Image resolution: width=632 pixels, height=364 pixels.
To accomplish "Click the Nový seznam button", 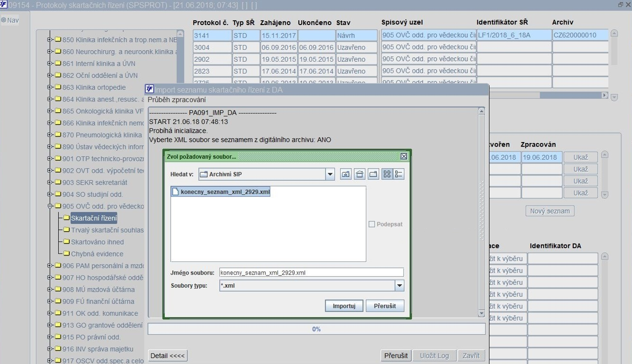I will click(x=550, y=211).
